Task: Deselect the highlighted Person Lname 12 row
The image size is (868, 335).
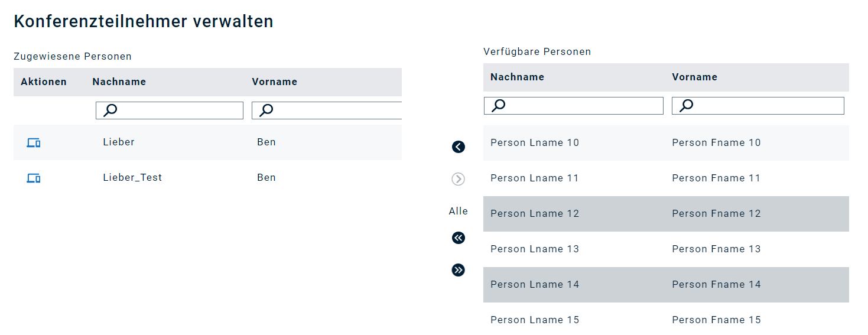Action: tap(666, 213)
